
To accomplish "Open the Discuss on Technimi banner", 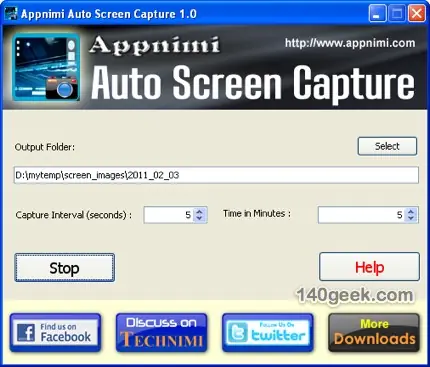I will (161, 332).
